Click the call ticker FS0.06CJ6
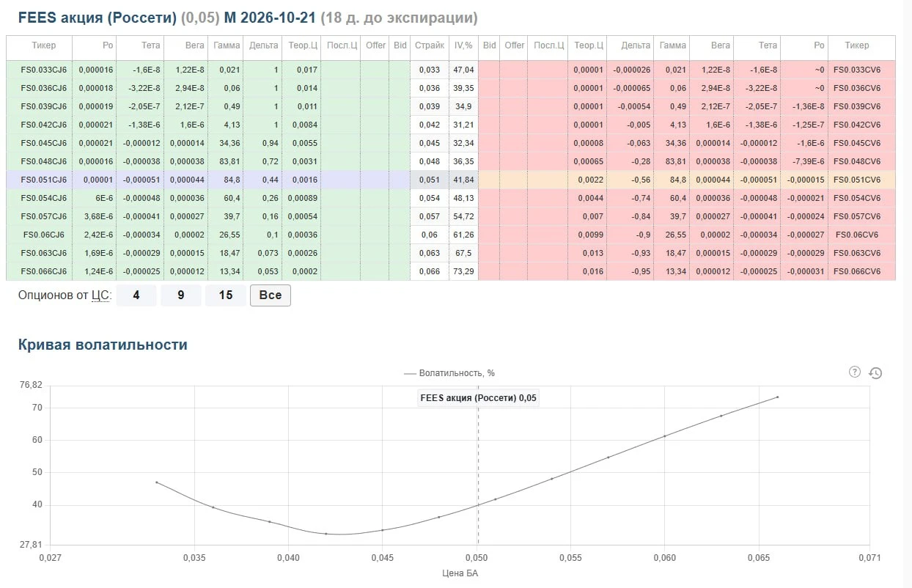The image size is (912, 588). pyautogui.click(x=43, y=235)
